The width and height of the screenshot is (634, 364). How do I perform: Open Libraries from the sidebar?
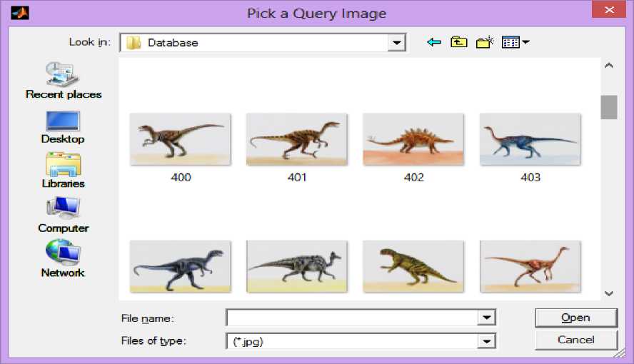(x=63, y=171)
